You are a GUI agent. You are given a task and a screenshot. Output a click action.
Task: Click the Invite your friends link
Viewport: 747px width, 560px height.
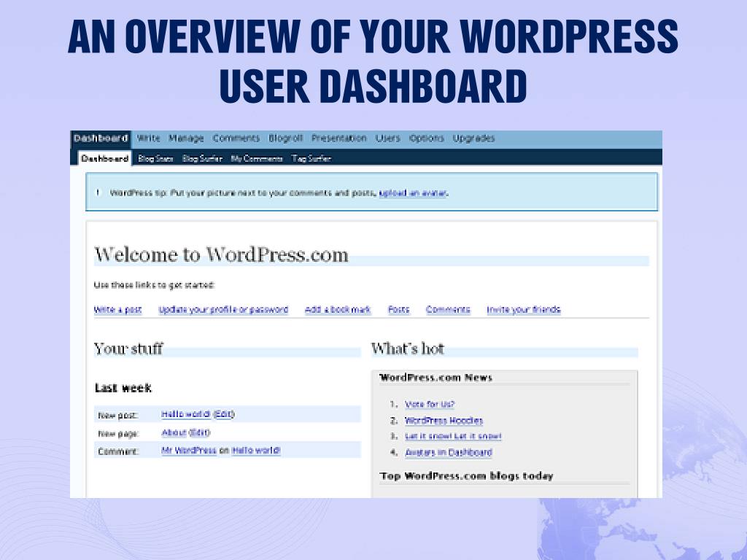click(x=524, y=309)
